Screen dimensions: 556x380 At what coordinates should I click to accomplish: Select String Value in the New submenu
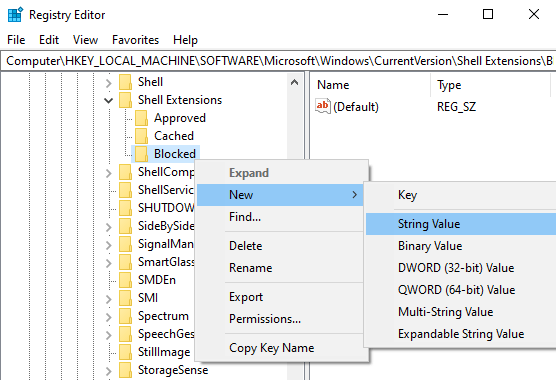click(x=461, y=224)
